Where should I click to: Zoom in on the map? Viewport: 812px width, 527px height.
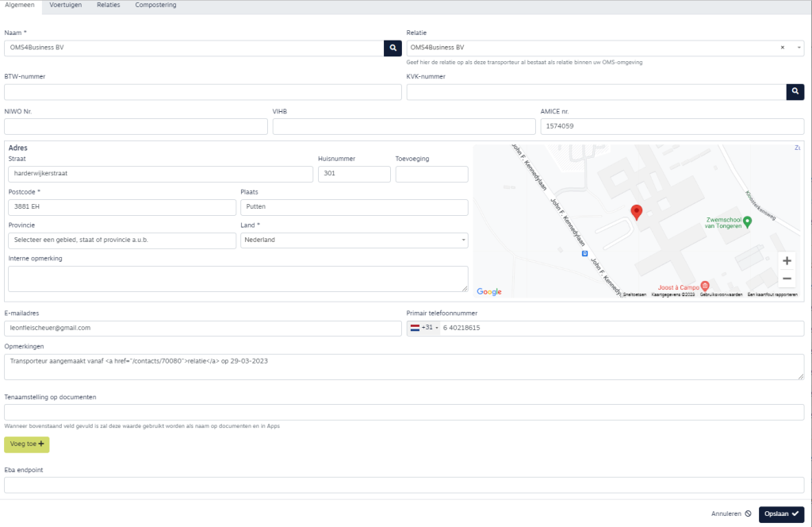[x=787, y=260]
